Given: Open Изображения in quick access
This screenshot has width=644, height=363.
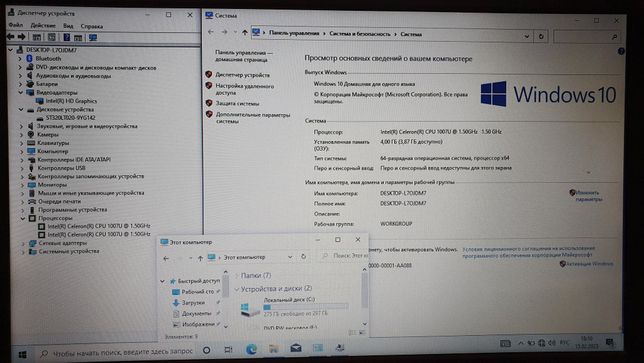Looking at the screenshot, I should pos(198,324).
